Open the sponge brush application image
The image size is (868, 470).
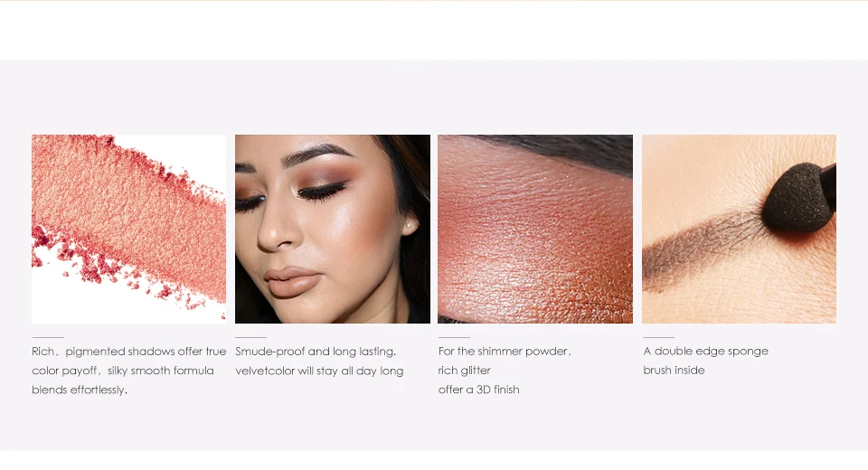click(739, 229)
